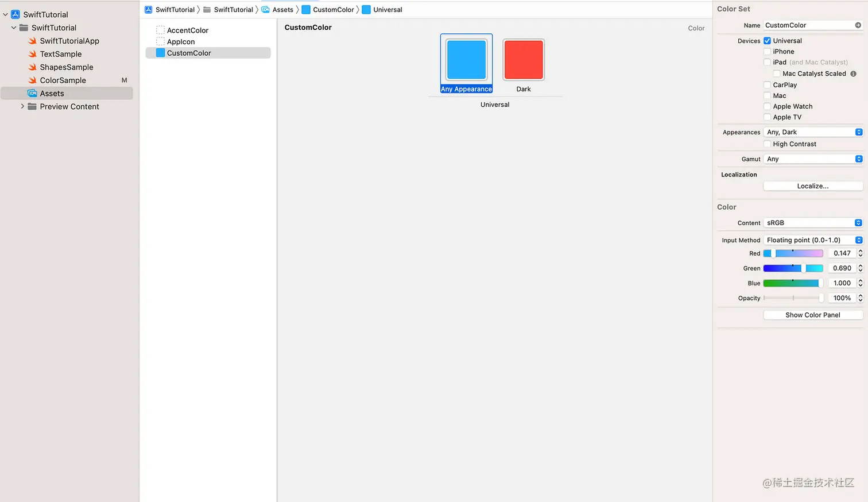Image resolution: width=868 pixels, height=502 pixels.
Task: Click the Blue value stepper
Action: point(860,283)
